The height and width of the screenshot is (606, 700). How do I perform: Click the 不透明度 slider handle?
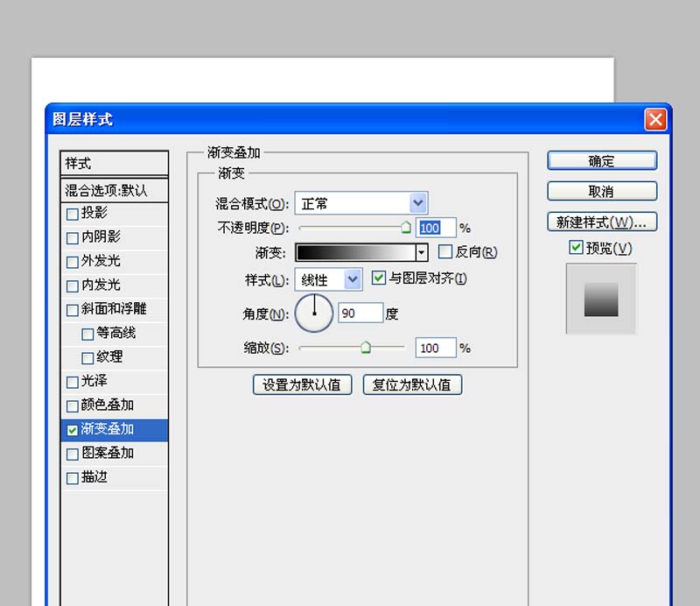pos(406,228)
